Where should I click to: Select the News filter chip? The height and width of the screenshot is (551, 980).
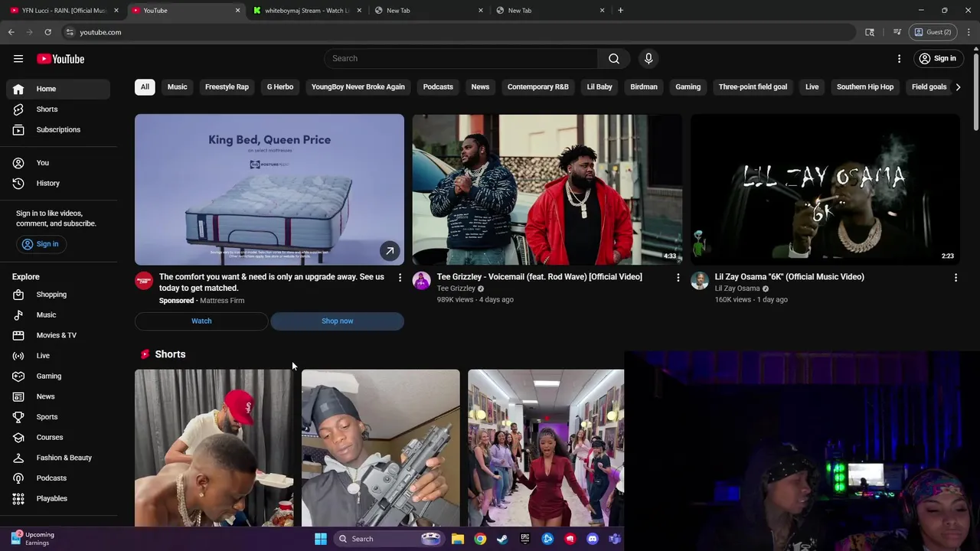(480, 87)
